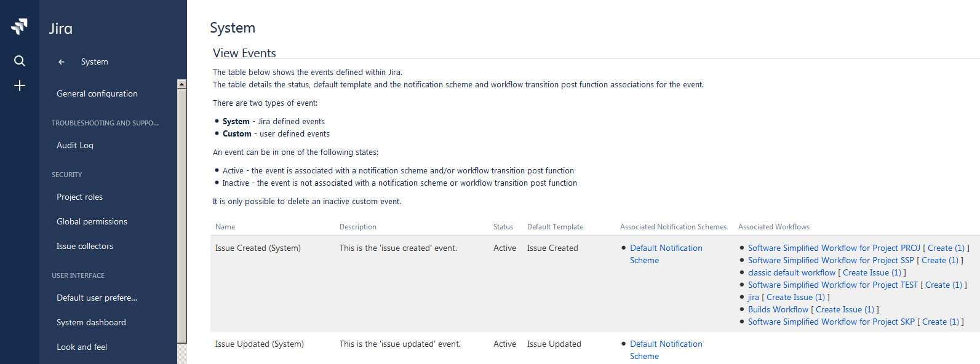Open Look and feel settings
The height and width of the screenshot is (364, 980).
[x=82, y=347]
